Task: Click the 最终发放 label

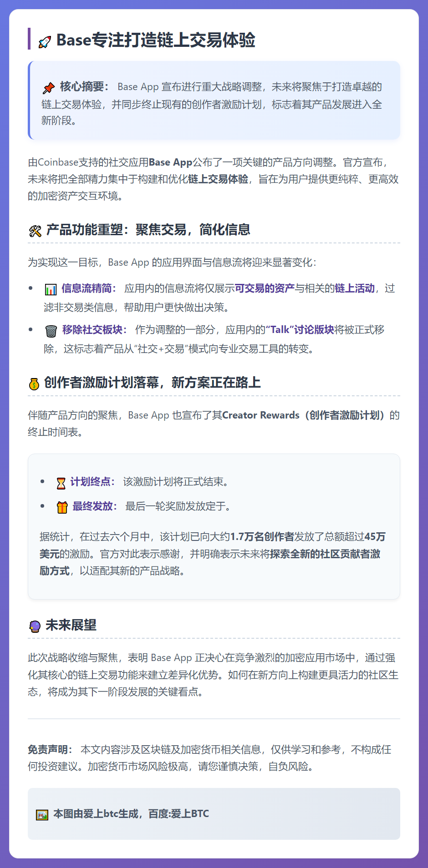Action: 95,506
